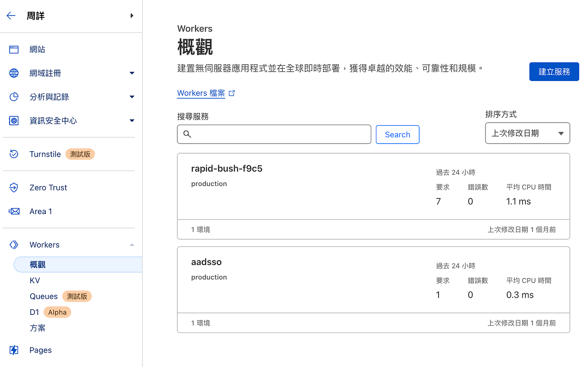Click the 網域註冊 globe icon
Viewport: 588px width, 367px height.
pos(14,73)
